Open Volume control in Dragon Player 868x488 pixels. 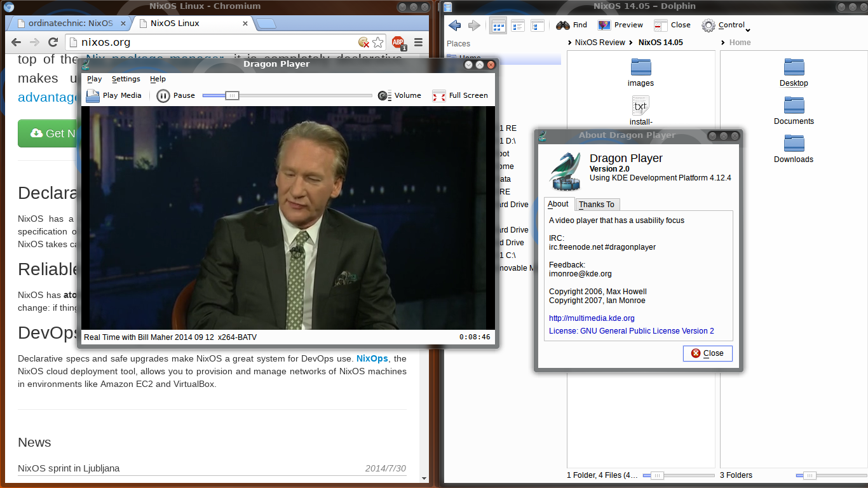click(x=399, y=96)
